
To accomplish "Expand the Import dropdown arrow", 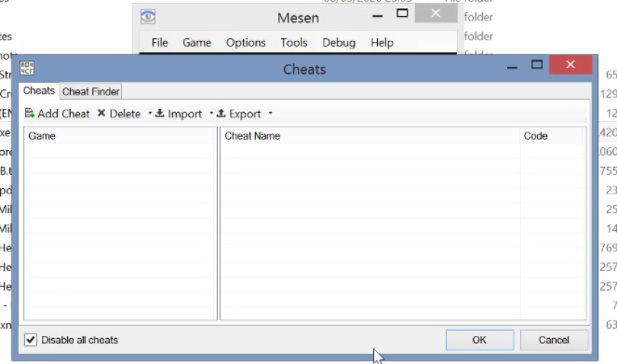I will click(x=211, y=113).
